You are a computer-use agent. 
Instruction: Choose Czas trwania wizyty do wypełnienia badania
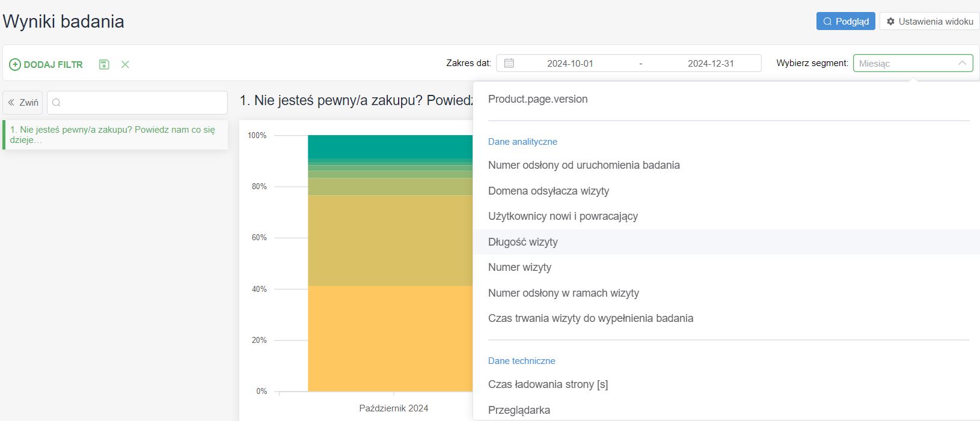click(x=726, y=318)
